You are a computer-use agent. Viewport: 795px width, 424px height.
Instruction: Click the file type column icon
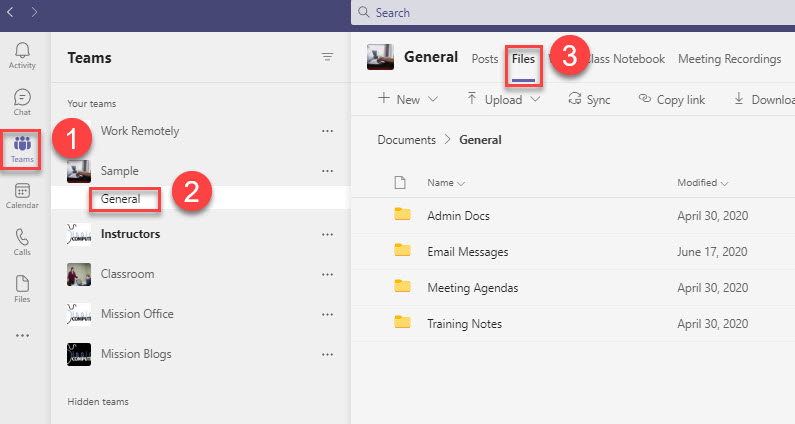tap(400, 183)
